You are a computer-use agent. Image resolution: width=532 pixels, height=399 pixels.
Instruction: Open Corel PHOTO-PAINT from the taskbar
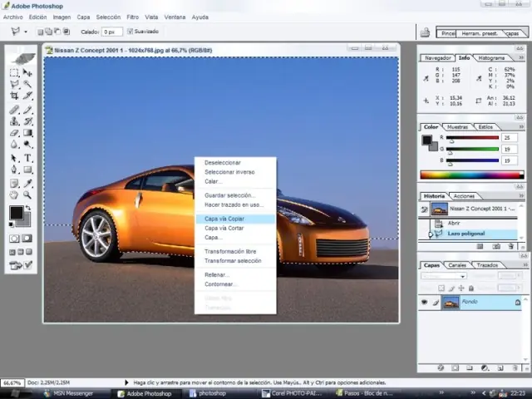click(292, 393)
